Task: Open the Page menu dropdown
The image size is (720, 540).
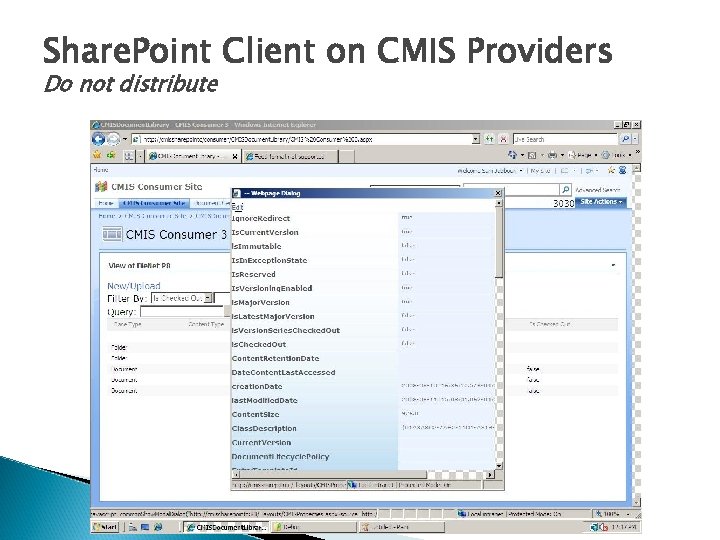Action: (582, 155)
